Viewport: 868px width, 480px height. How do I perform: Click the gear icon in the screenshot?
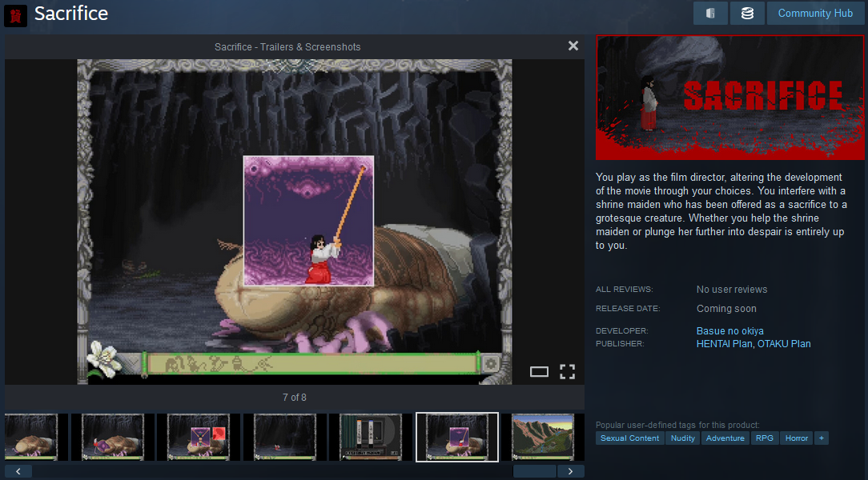point(491,364)
